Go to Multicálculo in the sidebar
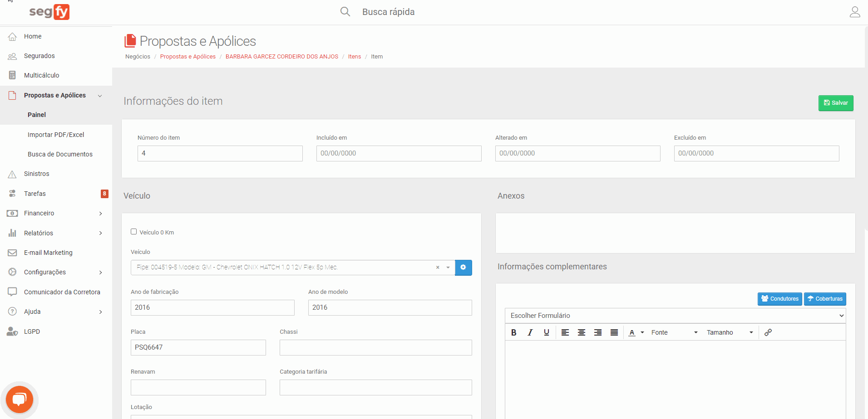 click(41, 75)
